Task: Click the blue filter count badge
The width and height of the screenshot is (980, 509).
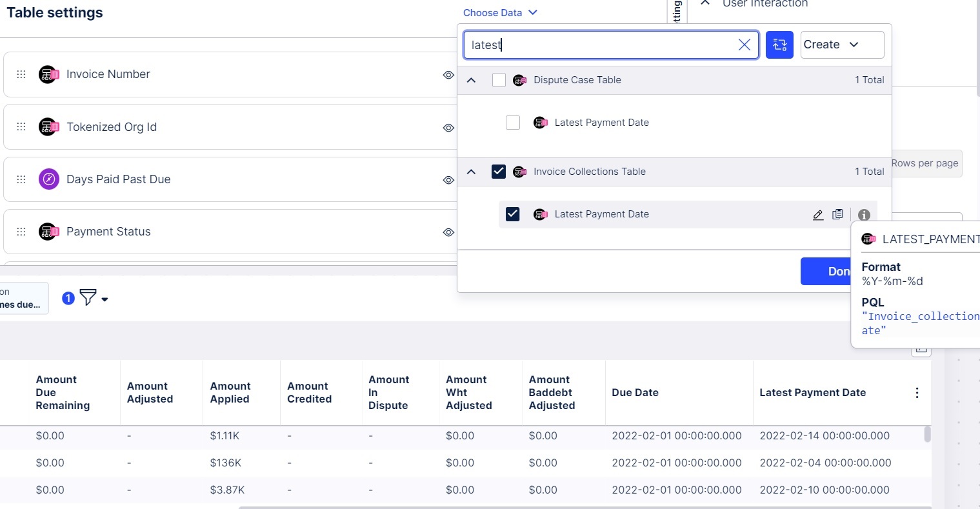Action: pyautogui.click(x=68, y=298)
